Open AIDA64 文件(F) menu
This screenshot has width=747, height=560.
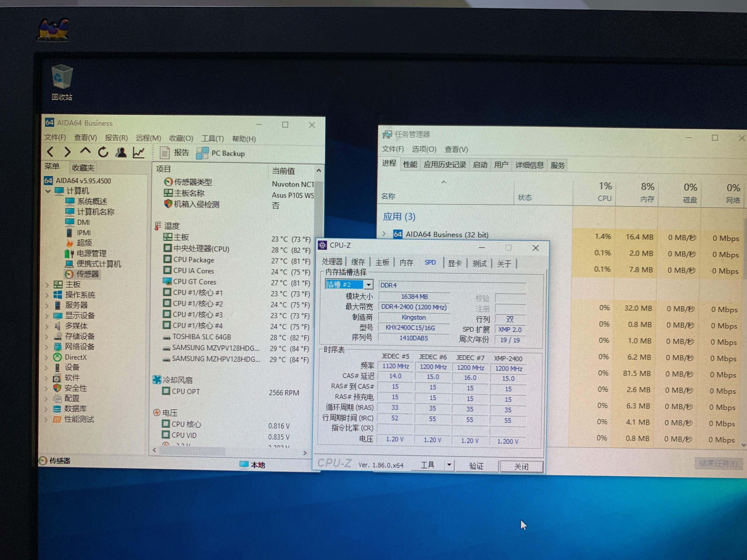55,137
